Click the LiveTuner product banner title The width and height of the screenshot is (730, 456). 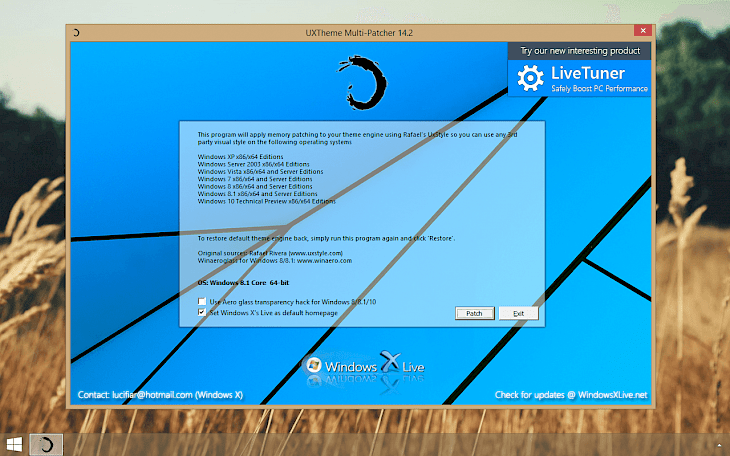[x=588, y=73]
